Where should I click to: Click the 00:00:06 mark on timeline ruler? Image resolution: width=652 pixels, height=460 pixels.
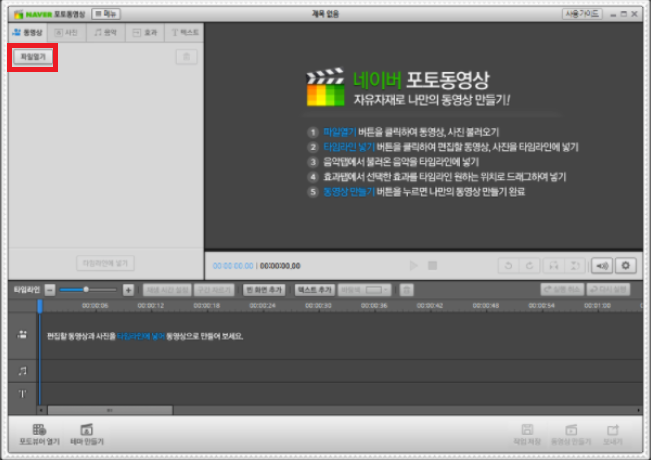click(x=95, y=306)
